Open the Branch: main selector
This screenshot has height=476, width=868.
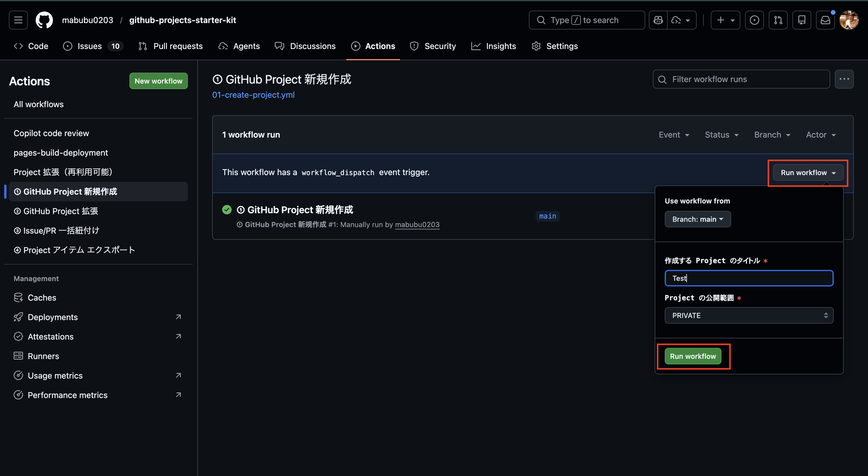tap(698, 219)
